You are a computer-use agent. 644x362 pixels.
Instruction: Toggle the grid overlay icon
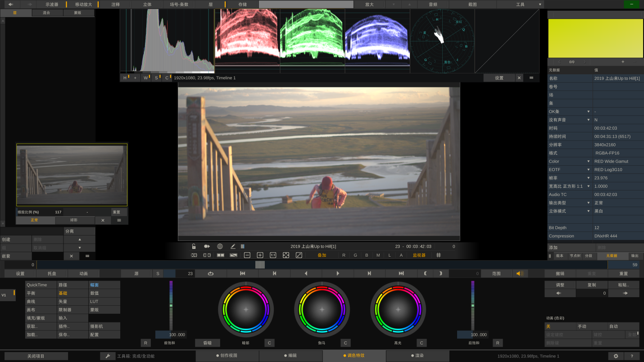click(x=439, y=255)
